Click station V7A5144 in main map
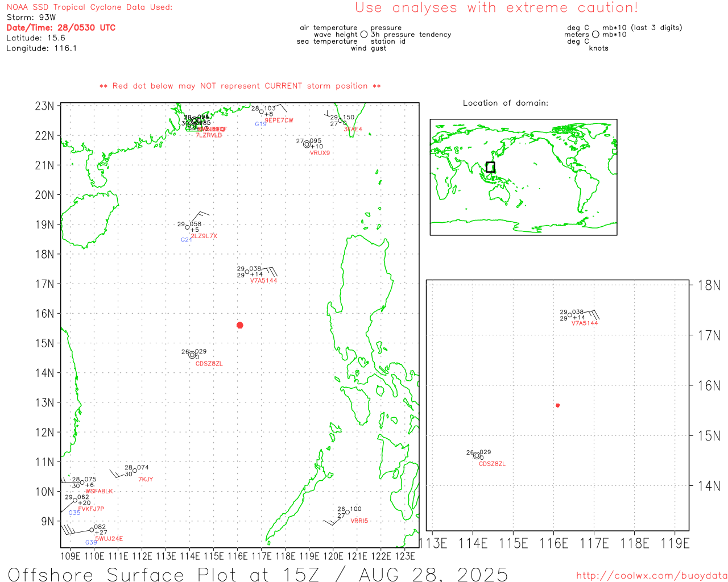Screen dimensions: 728x582 coord(264,281)
